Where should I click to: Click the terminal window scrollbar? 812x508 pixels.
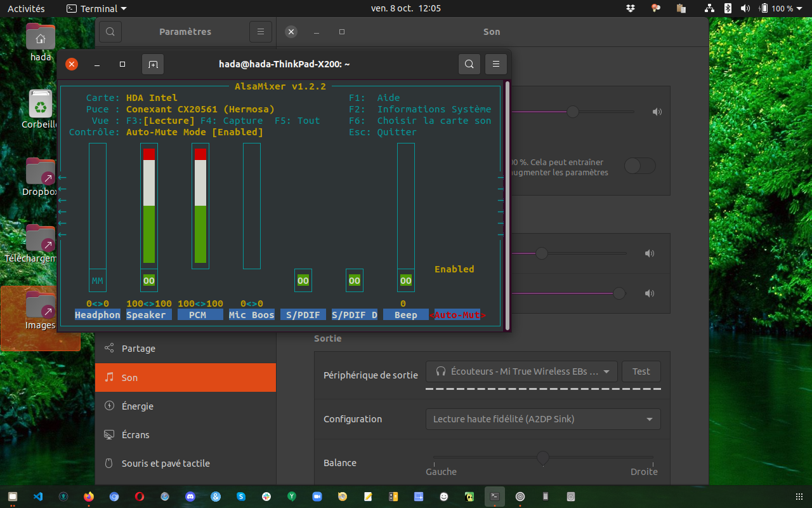(x=507, y=205)
